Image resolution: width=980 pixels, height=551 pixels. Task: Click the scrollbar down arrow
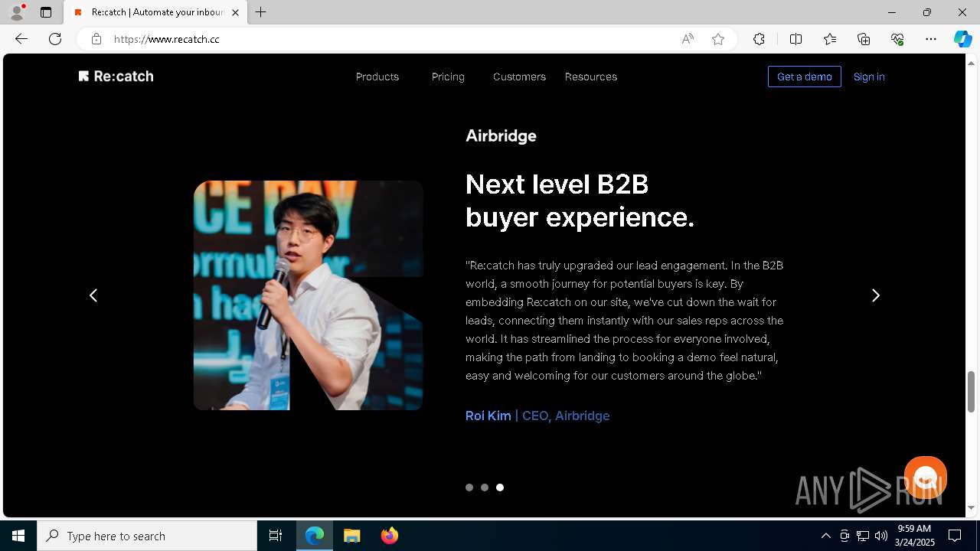(972, 508)
